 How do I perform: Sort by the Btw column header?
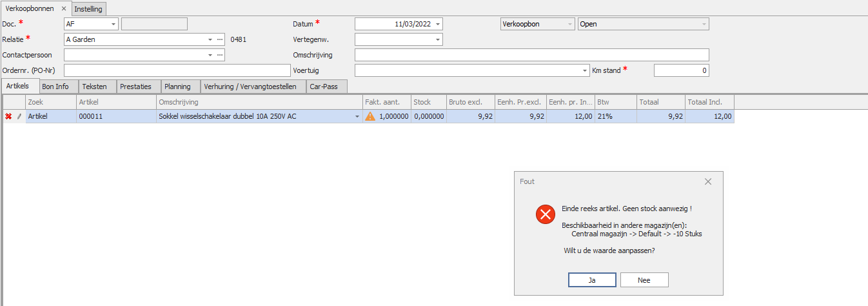coord(615,102)
